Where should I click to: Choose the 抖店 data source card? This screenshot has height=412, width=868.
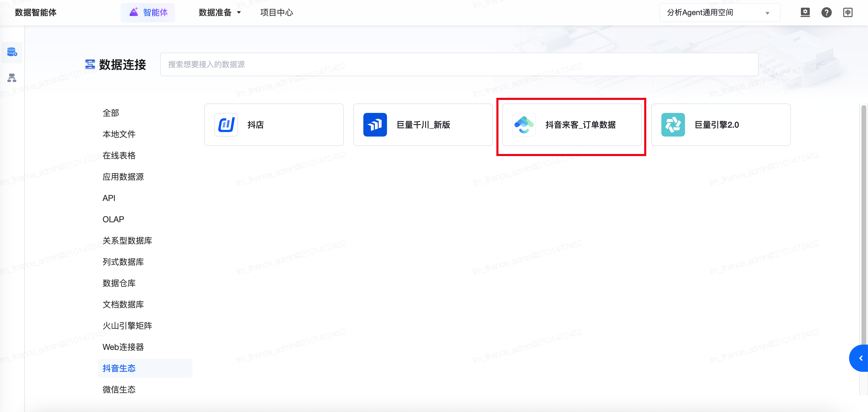point(274,125)
